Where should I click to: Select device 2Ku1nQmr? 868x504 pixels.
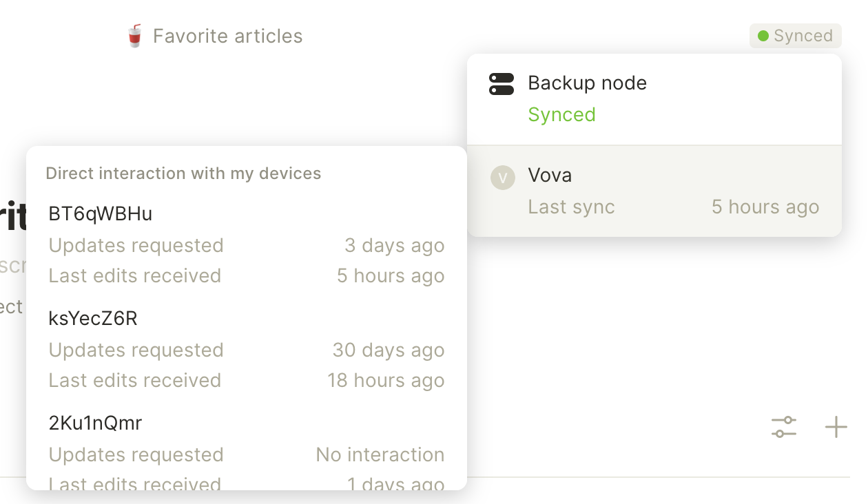coord(95,423)
